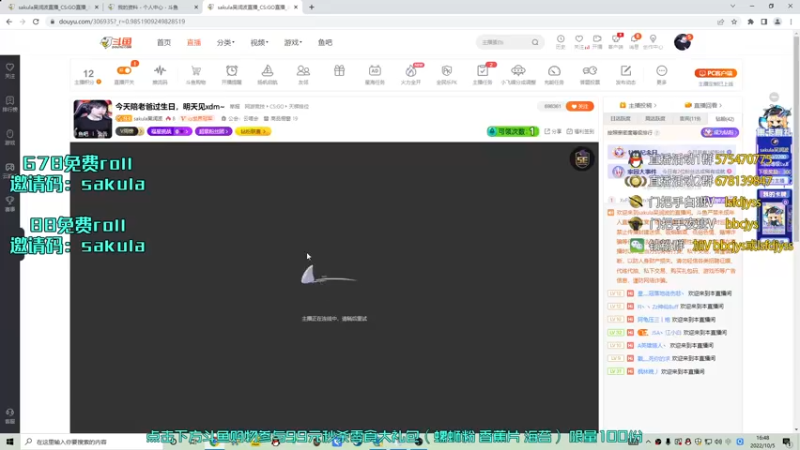Click the 5E badge on the video player
This screenshot has width=800, height=450.
click(582, 160)
